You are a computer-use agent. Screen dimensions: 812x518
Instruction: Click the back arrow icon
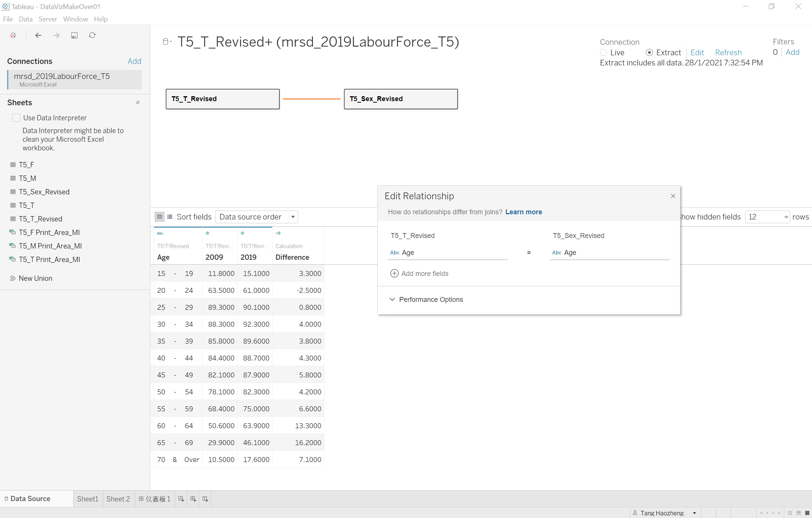point(38,35)
